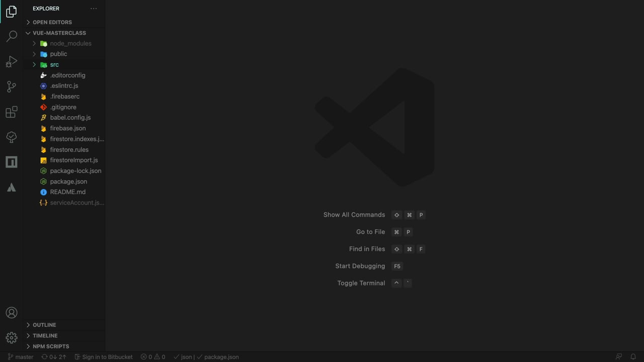Open the Explorer view in the activity bar

(11, 11)
